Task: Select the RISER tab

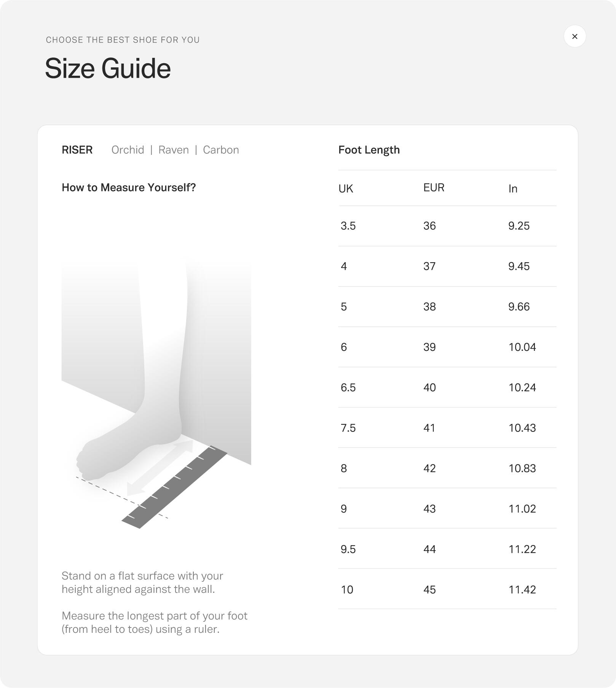Action: tap(77, 150)
